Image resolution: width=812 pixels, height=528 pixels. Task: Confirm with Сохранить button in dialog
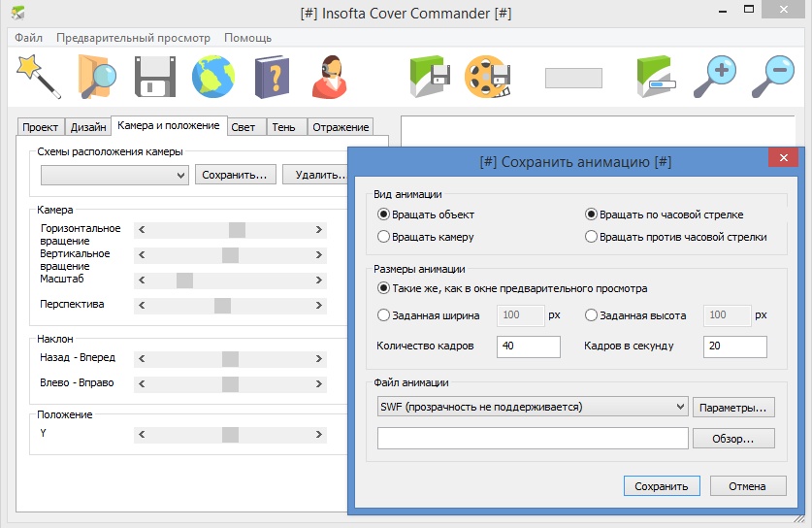point(662,486)
